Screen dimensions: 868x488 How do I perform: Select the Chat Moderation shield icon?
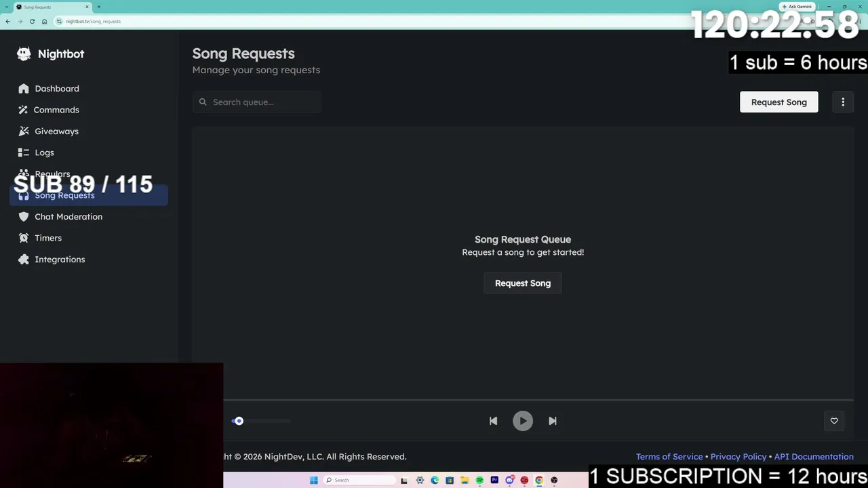[x=24, y=217]
